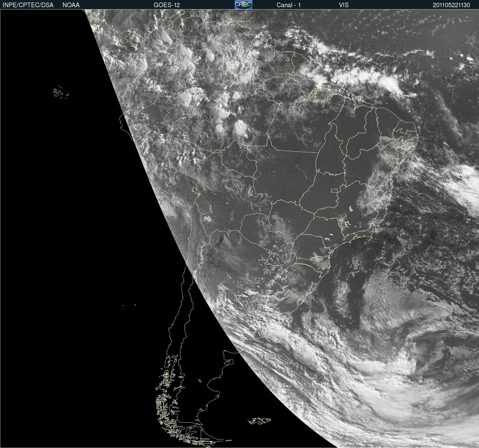Click the timestamp 201105221130
Screen dimensions: 479x448
tap(451, 5)
